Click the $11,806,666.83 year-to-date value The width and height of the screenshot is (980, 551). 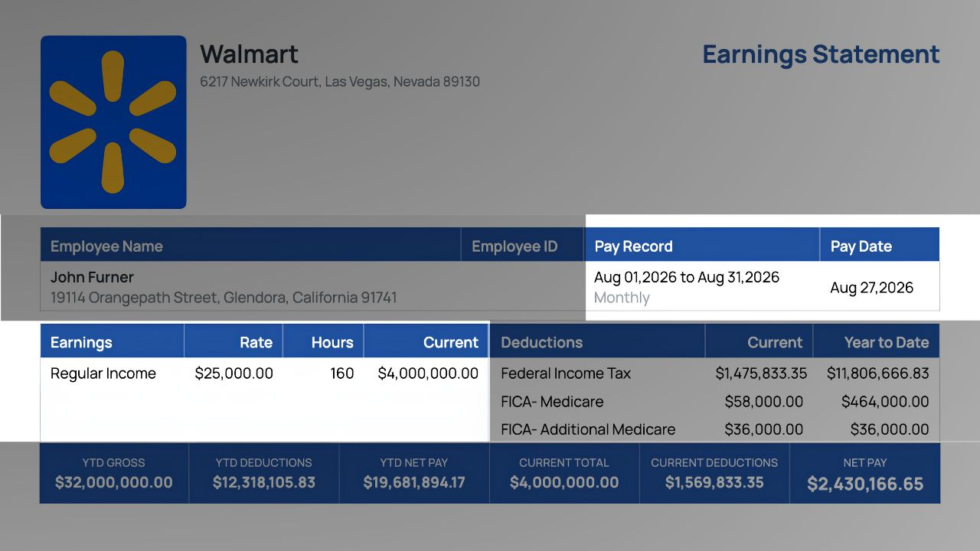click(x=878, y=373)
